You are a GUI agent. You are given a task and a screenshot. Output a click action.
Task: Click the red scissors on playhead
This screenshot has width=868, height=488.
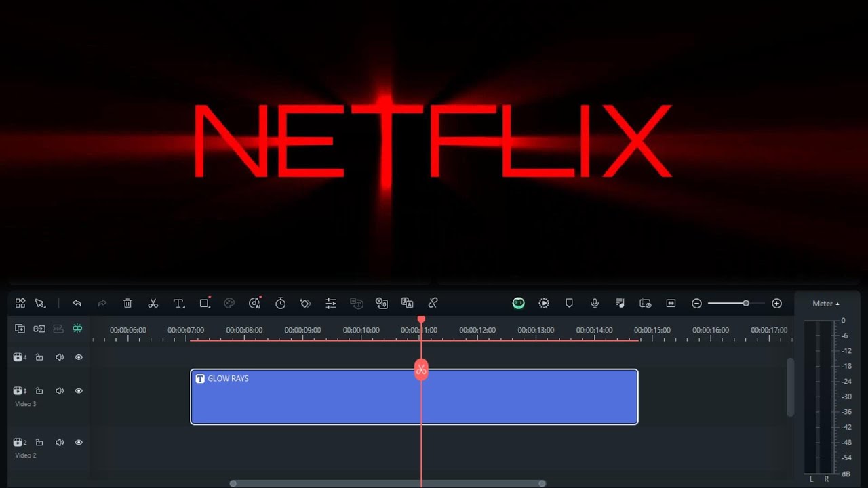[x=421, y=369]
